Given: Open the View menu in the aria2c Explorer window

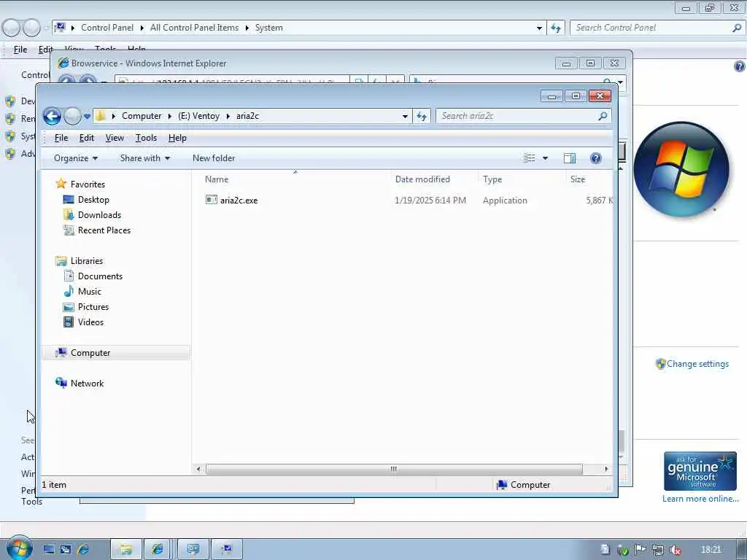Looking at the screenshot, I should tap(115, 138).
